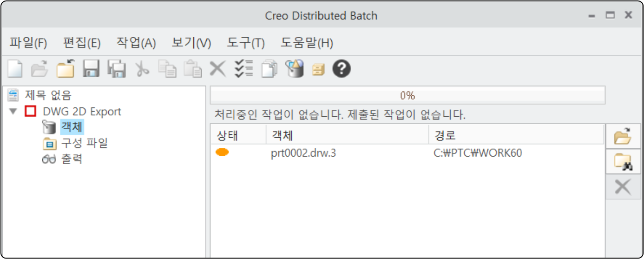Click the folder search icon beside table
This screenshot has height=259, width=644.
(x=623, y=161)
